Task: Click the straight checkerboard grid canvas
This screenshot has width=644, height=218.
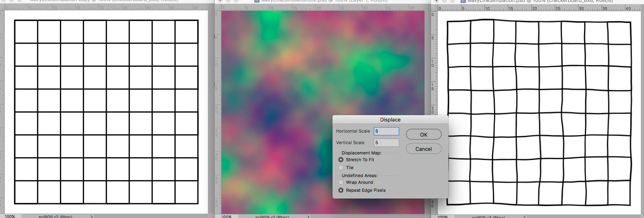Action: (x=106, y=112)
